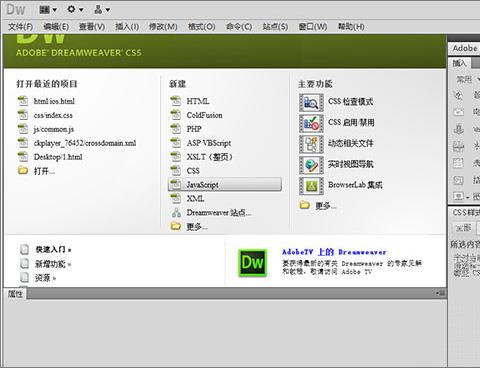Screen dimensions: 480x368
Task: Open the gear extensions dropdown
Action: [75, 10]
